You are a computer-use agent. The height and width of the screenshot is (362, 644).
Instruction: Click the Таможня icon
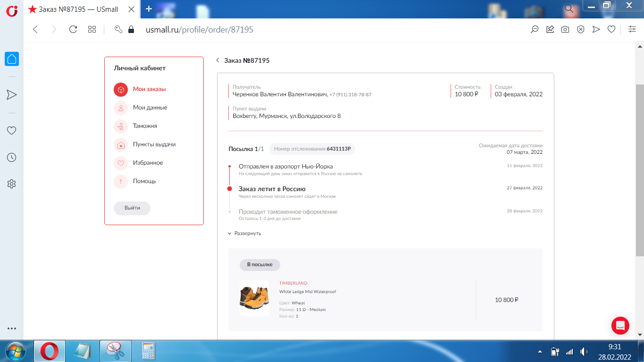click(121, 126)
